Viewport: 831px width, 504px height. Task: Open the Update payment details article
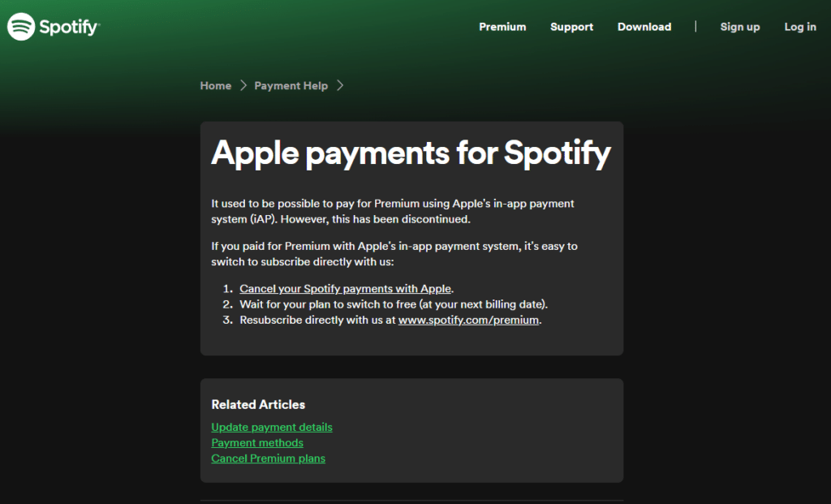coord(272,427)
